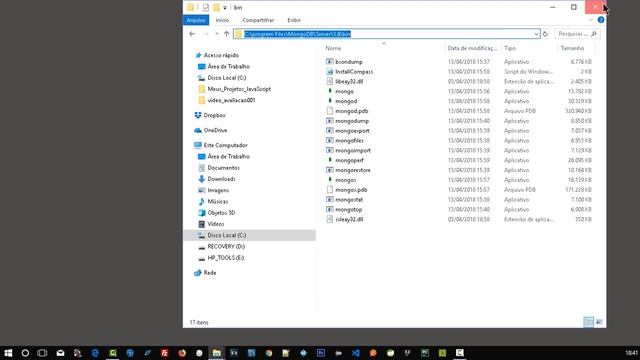Open Explorer help with the question mark icon
640x360 pixels.
[x=601, y=20]
